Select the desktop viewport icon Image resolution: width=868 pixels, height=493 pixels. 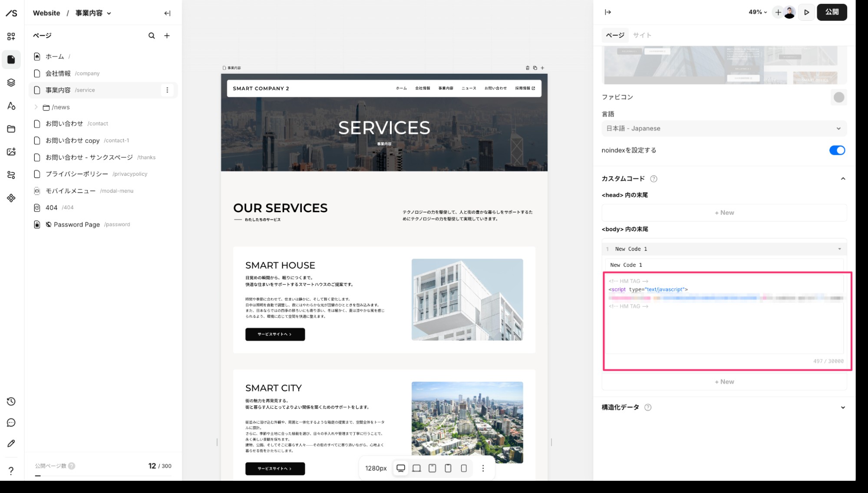click(401, 468)
